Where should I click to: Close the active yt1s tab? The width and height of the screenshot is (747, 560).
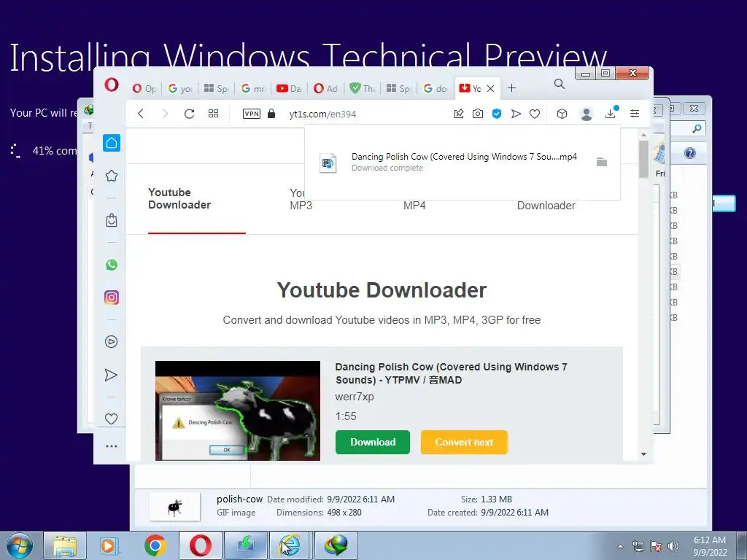point(491,88)
